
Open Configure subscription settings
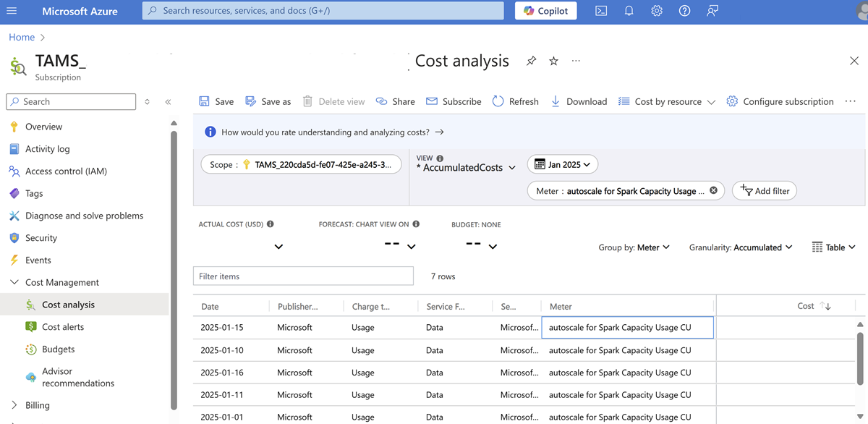(780, 102)
